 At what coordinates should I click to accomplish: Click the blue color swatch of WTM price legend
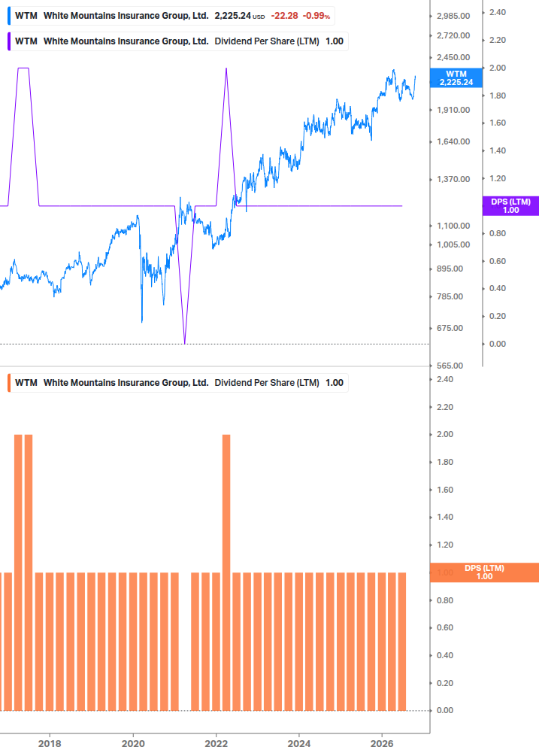(x=9, y=16)
